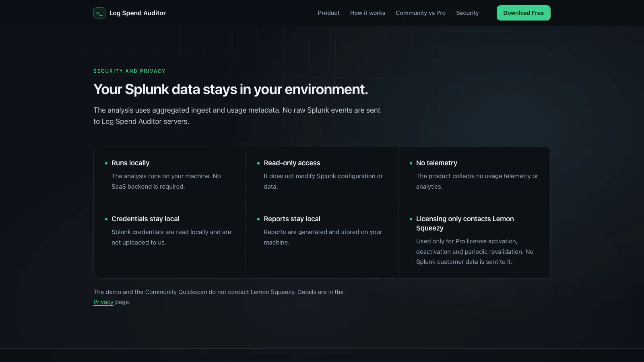Click the Reports stay local title
This screenshot has height=362, width=644.
[292, 219]
